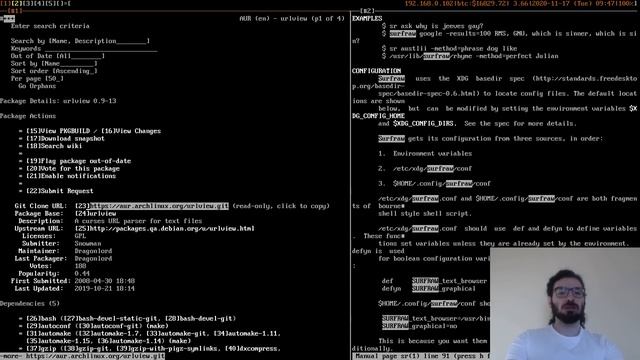Click the Maintainer name Dragonlord
The image size is (640, 360).
(93, 251)
